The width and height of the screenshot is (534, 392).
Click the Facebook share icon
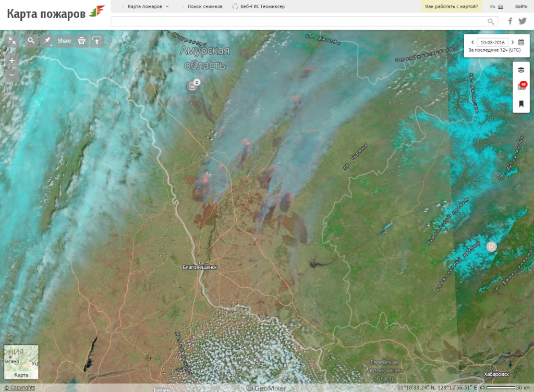[x=510, y=21]
